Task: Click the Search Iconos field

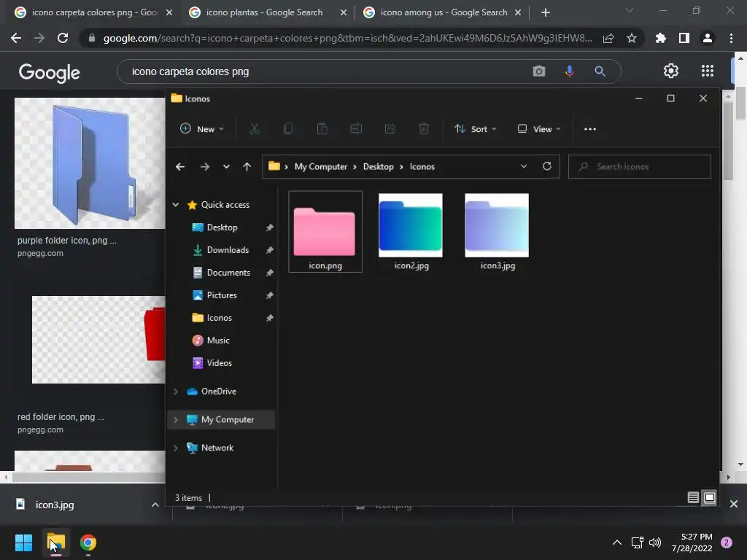Action: click(639, 167)
